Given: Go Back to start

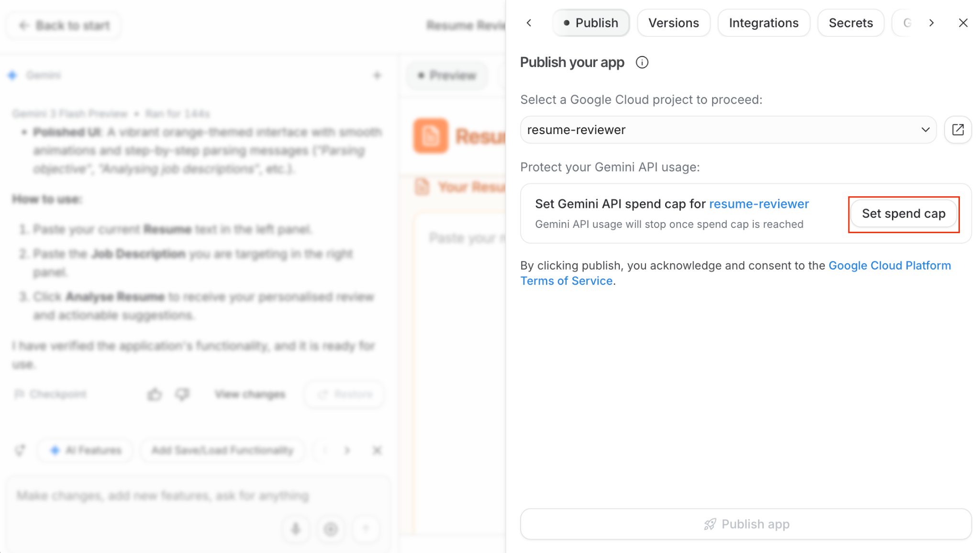Looking at the screenshot, I should pyautogui.click(x=64, y=25).
